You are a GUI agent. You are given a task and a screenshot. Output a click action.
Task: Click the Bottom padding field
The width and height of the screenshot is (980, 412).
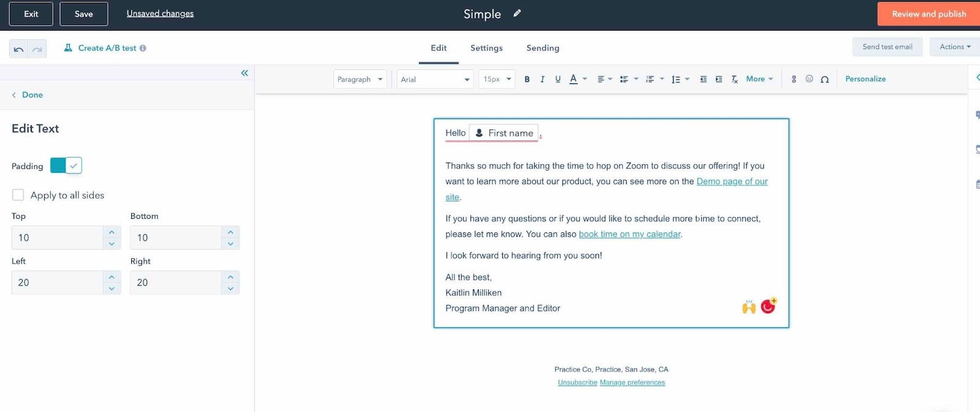coord(176,237)
